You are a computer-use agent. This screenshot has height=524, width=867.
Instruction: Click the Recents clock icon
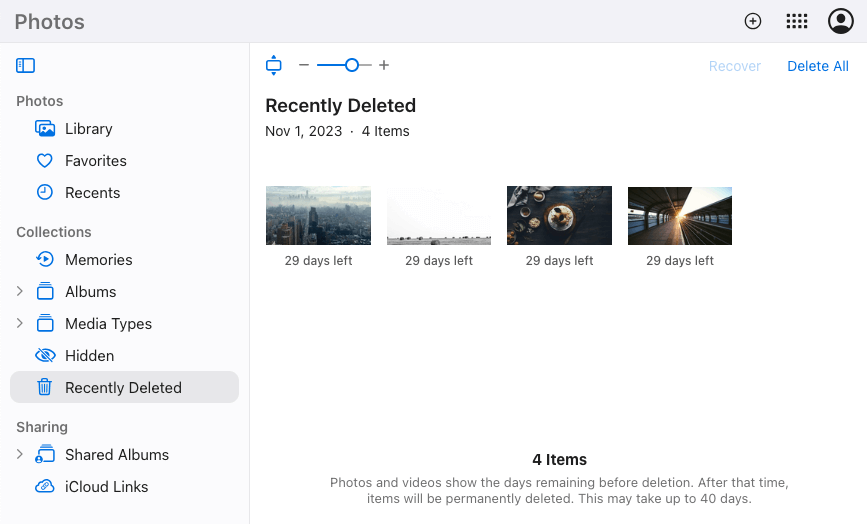click(x=45, y=192)
